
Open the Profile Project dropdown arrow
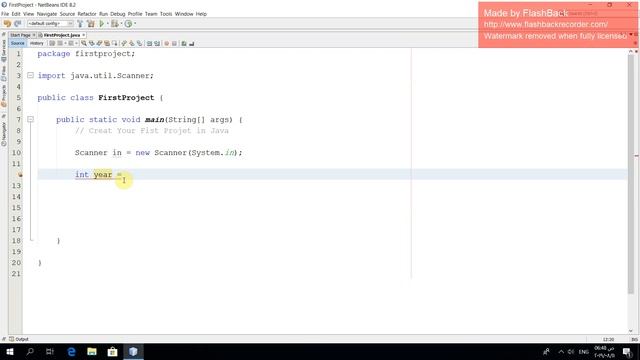(x=135, y=24)
